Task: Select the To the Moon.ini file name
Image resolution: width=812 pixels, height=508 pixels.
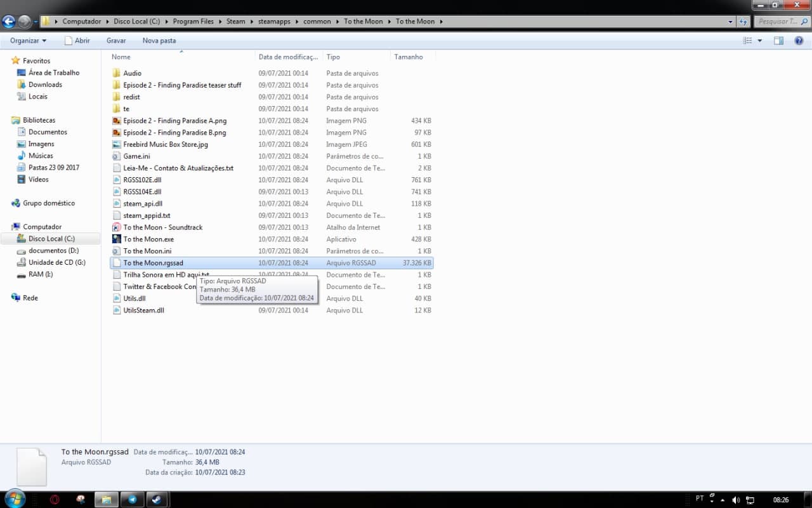Action: pyautogui.click(x=147, y=251)
